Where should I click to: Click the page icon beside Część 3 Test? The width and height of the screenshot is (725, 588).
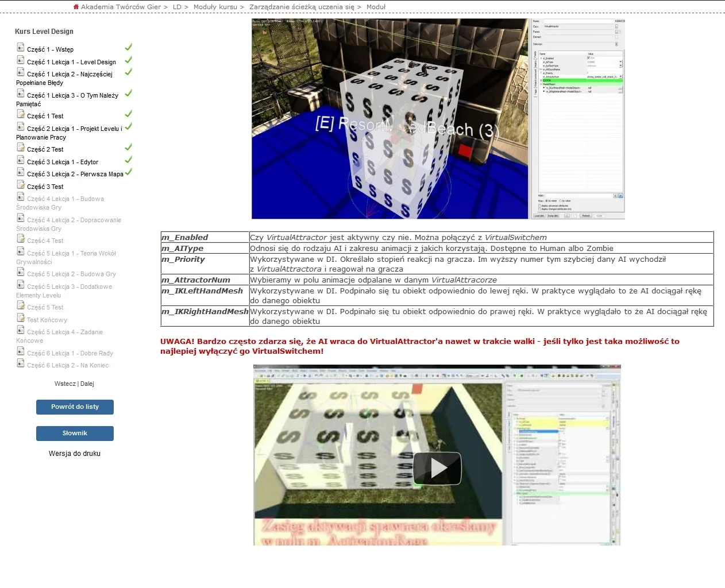point(21,184)
